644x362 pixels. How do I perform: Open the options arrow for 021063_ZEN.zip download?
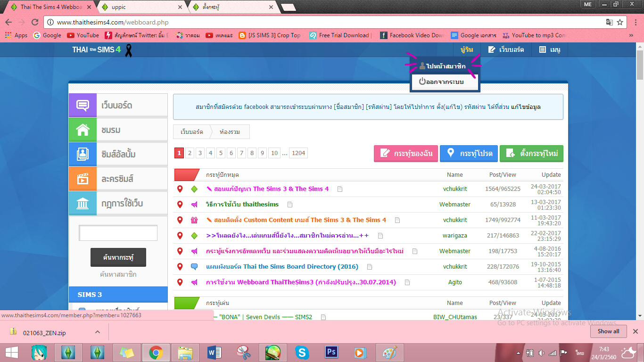98,332
